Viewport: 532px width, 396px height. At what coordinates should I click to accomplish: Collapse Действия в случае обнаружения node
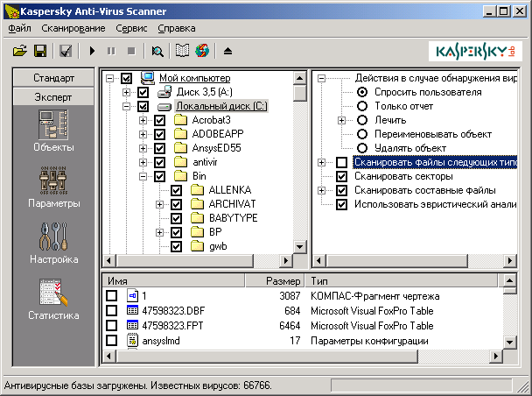321,79
